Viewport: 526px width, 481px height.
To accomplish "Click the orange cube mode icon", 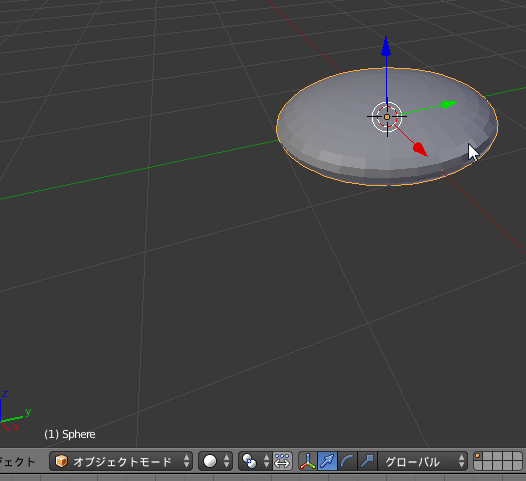I will [x=61, y=461].
